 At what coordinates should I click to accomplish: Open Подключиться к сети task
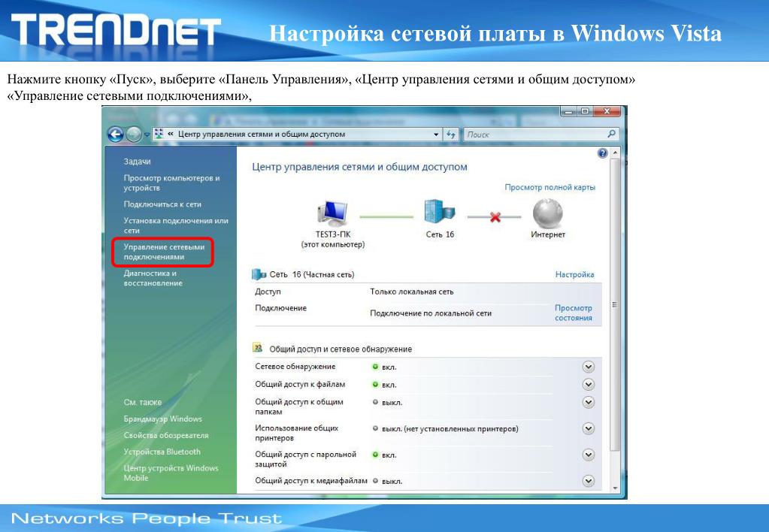tap(162, 204)
